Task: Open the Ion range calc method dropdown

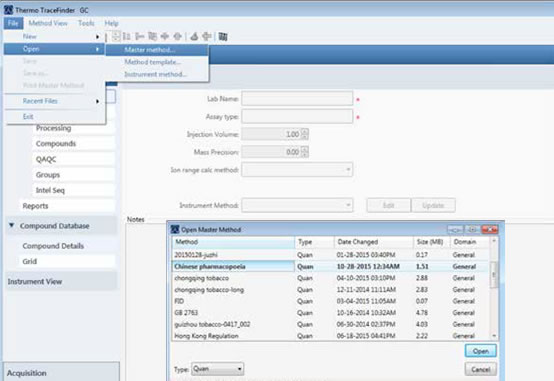Action: (x=348, y=170)
